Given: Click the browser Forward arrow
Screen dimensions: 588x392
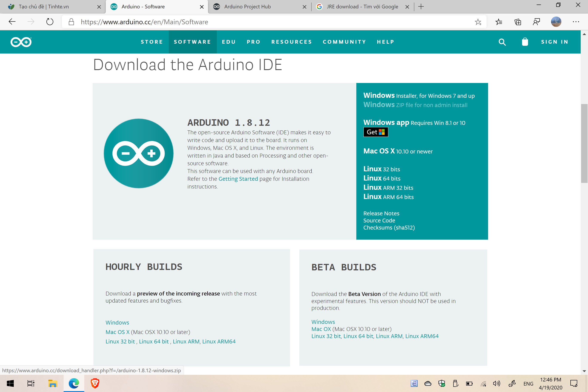Looking at the screenshot, I should [x=31, y=22].
